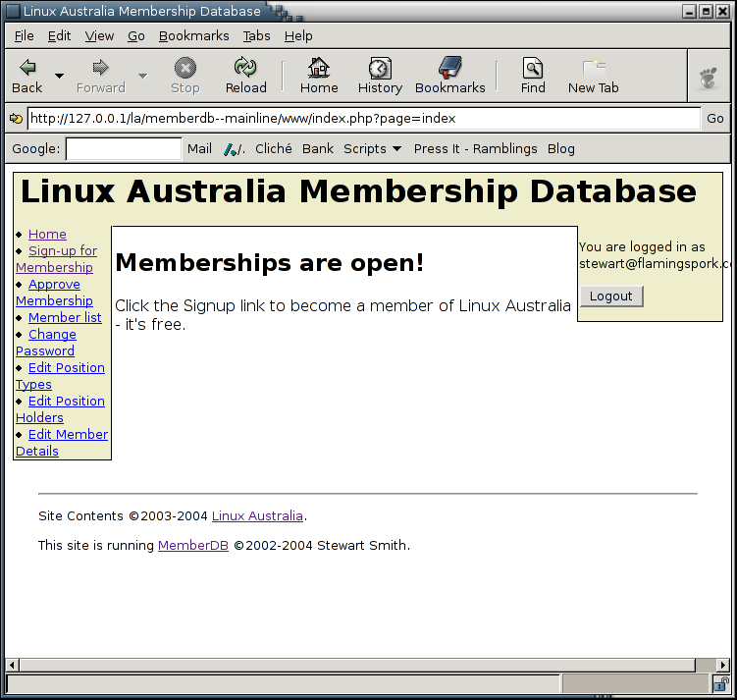Open the File menu

pos(24,35)
